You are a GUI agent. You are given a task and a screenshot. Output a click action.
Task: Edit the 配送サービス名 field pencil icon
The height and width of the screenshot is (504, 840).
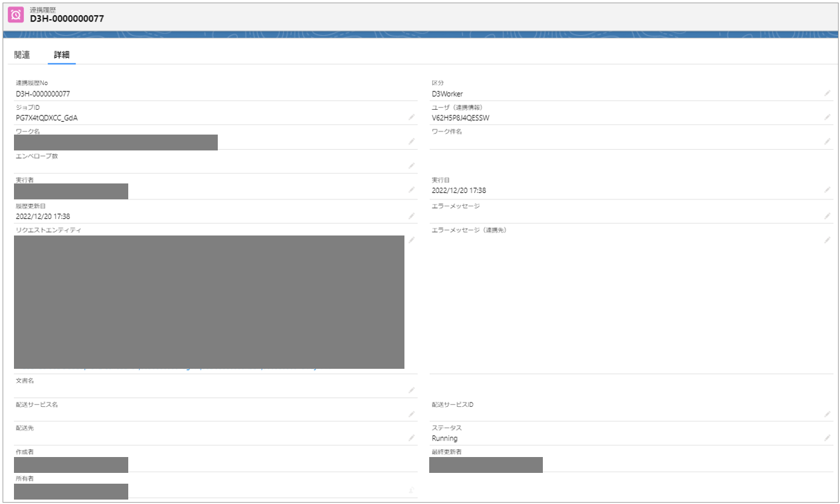pyautogui.click(x=411, y=414)
